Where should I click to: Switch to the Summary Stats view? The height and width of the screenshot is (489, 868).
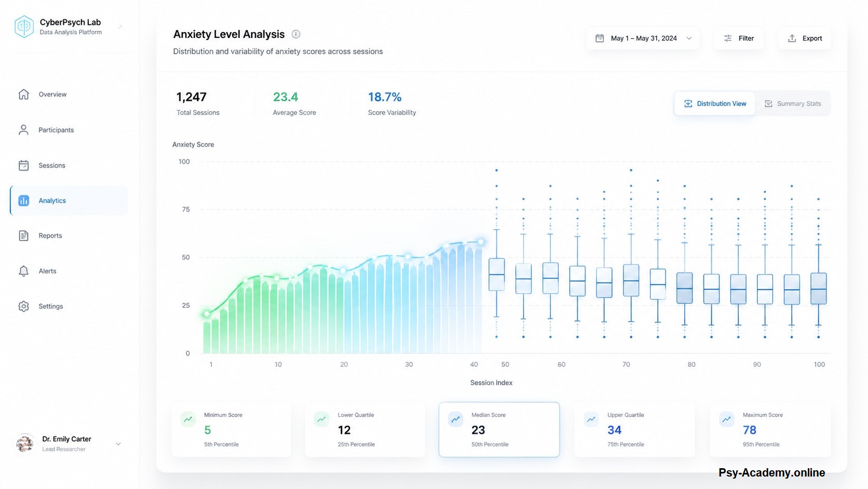coord(793,103)
